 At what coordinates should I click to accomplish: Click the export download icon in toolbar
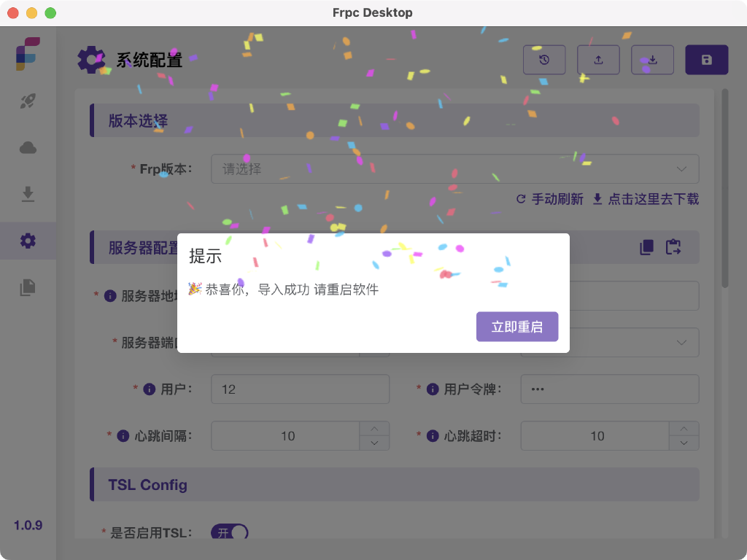[652, 60]
